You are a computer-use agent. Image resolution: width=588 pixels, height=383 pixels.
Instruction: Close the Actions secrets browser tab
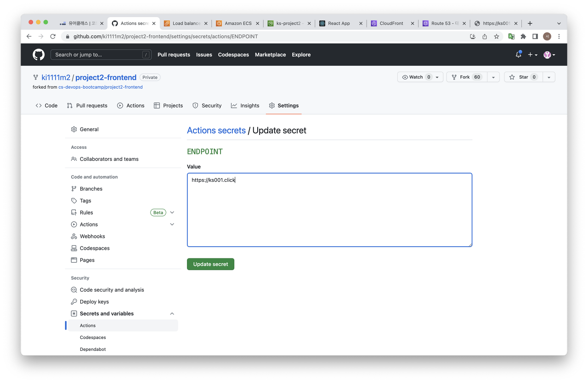(x=153, y=23)
